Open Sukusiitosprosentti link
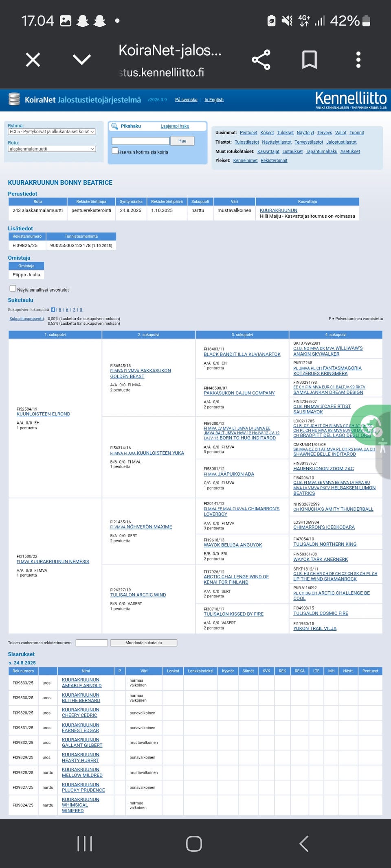 (27, 319)
